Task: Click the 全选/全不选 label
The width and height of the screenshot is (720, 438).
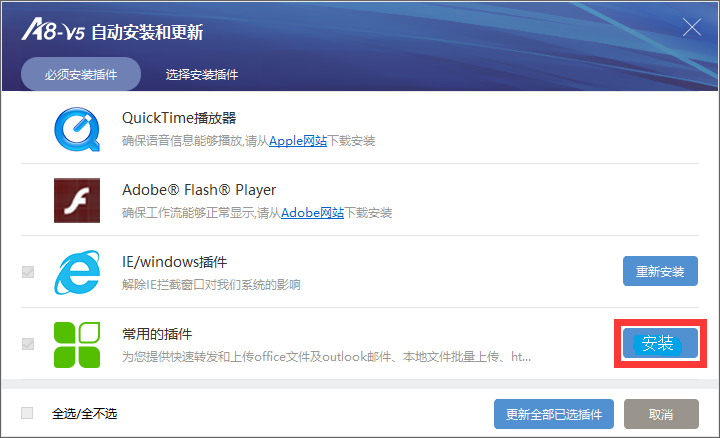Action: (84, 414)
